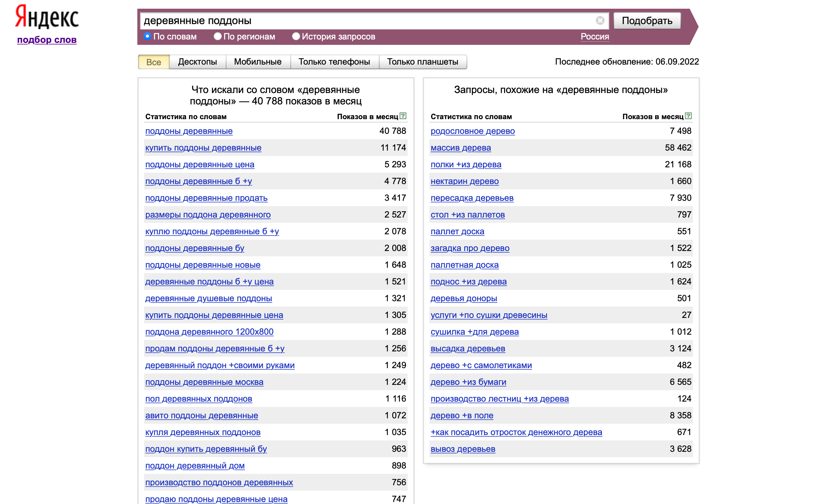Open 'поднос +из дерева' similar query

[469, 282]
